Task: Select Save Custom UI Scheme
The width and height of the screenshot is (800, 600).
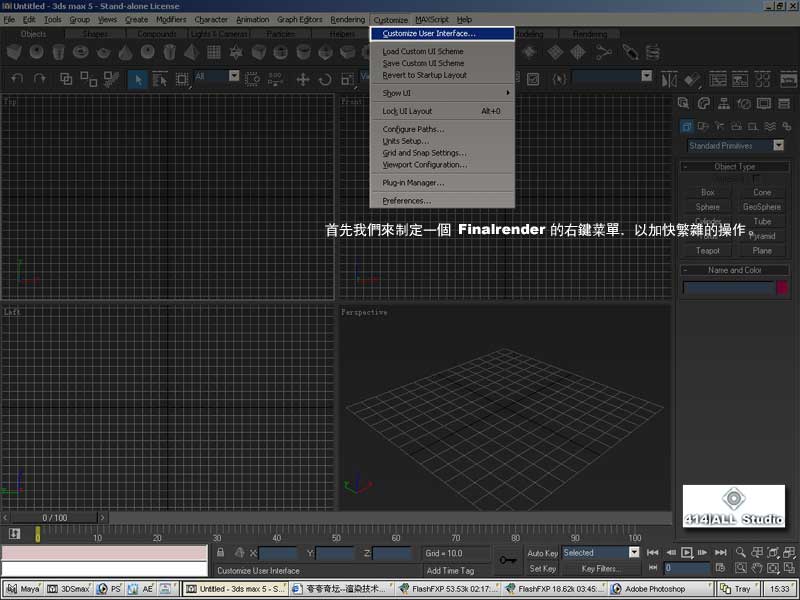Action: [442, 63]
